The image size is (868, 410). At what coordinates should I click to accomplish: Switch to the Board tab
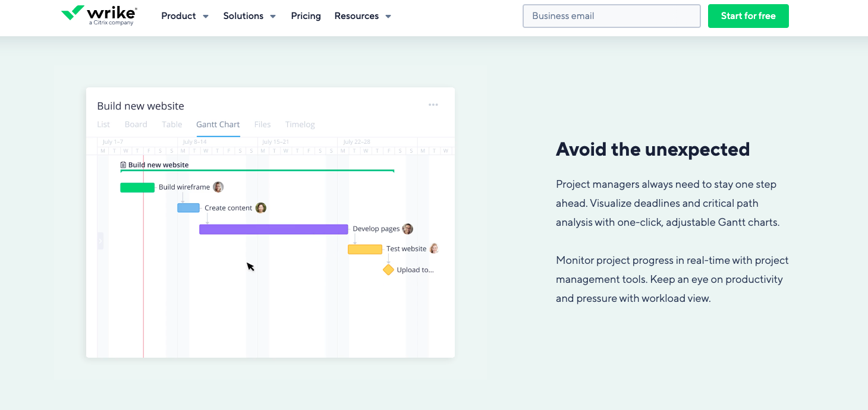coord(136,124)
